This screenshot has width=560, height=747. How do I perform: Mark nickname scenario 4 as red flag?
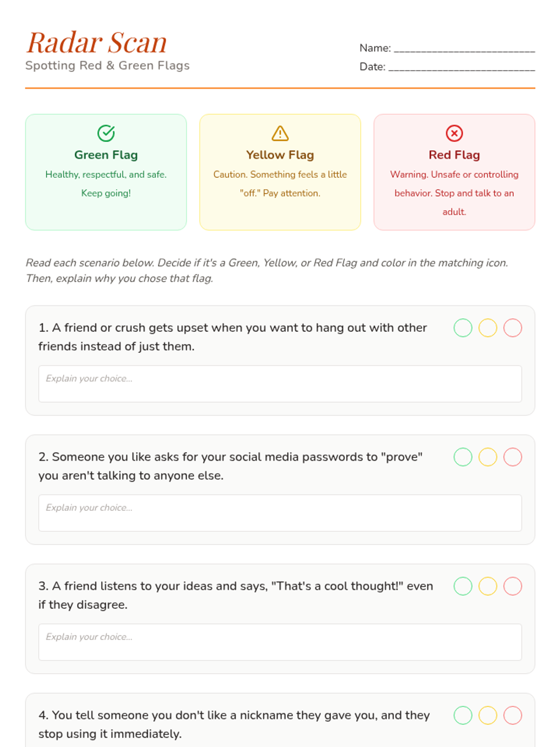point(512,715)
